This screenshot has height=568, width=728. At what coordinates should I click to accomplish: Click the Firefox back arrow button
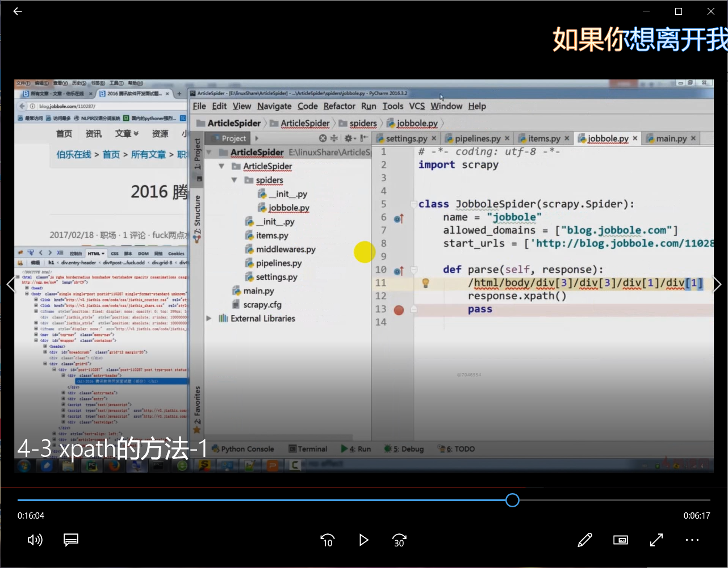pyautogui.click(x=22, y=106)
